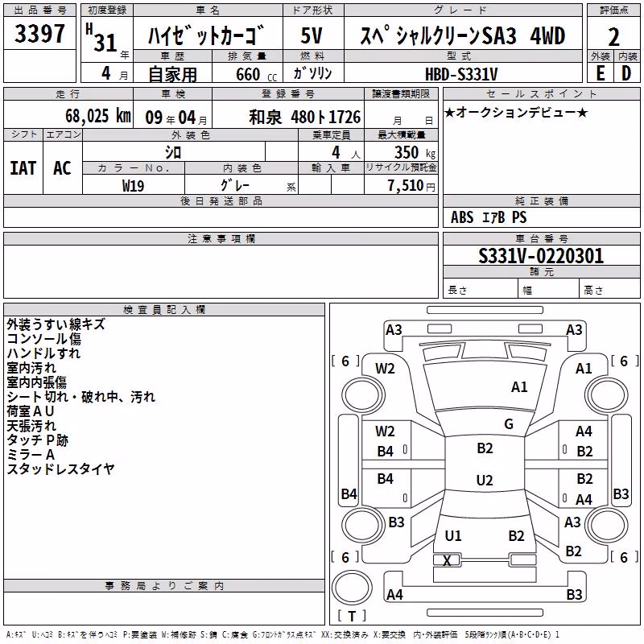Click door shape value 5V
Screen dimensions: 644x644
pyautogui.click(x=312, y=35)
